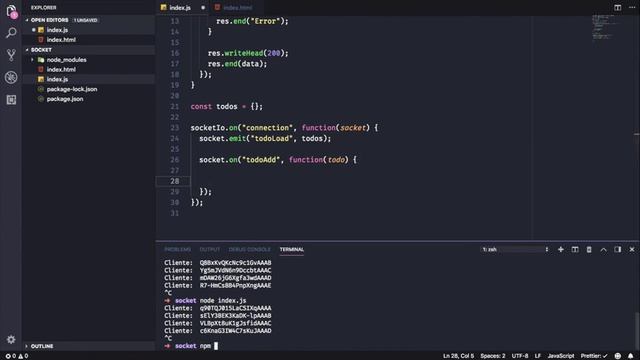Click the 'todoLoad' emit line
Screen dimensions: 640x360
point(265,138)
